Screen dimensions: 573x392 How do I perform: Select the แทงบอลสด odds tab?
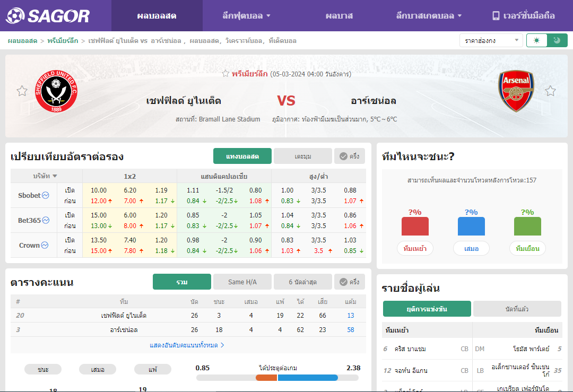point(242,156)
